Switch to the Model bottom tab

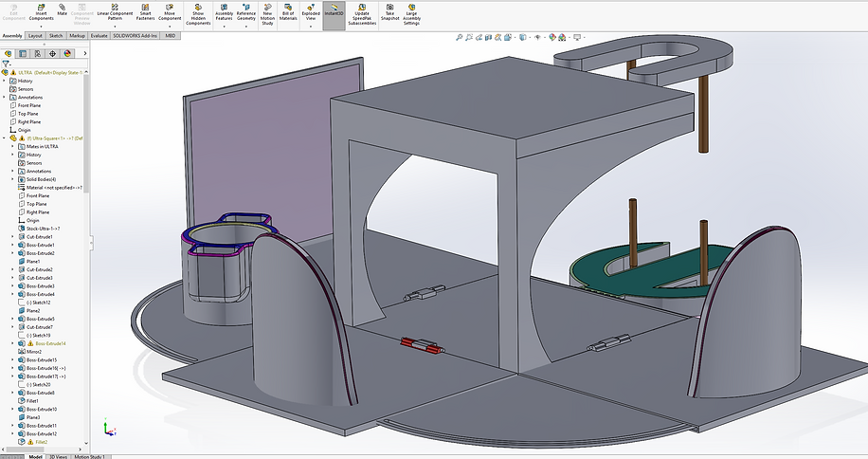point(35,457)
